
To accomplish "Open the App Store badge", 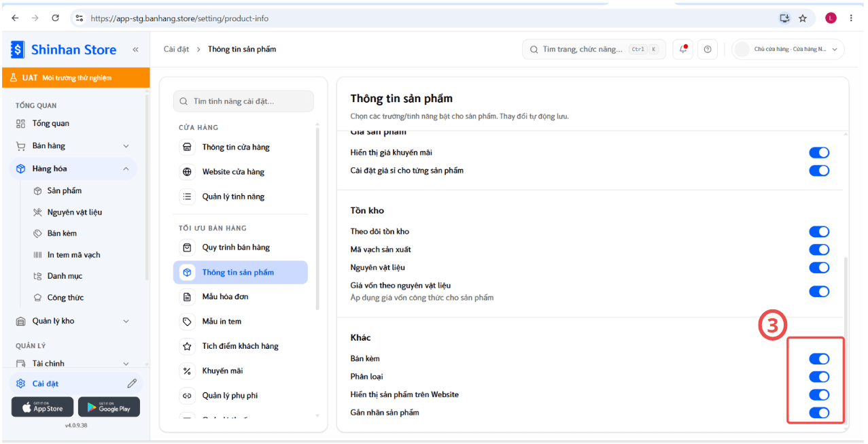I will (x=42, y=407).
